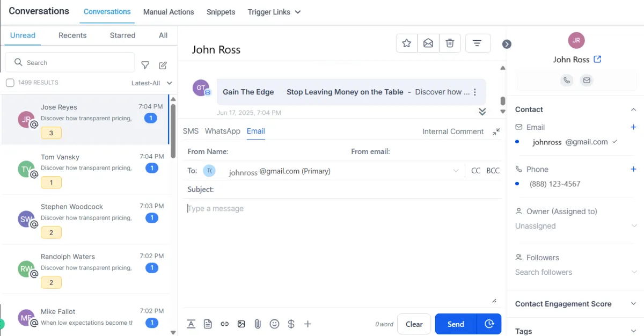Open message filter lines icon
The image size is (644, 336).
click(478, 43)
